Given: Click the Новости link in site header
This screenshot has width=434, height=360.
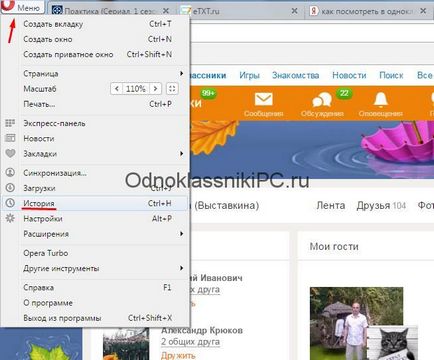Looking at the screenshot, I should coord(349,75).
